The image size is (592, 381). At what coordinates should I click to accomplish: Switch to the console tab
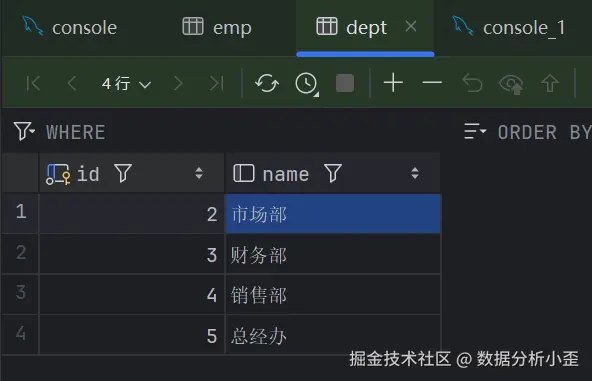click(x=70, y=28)
